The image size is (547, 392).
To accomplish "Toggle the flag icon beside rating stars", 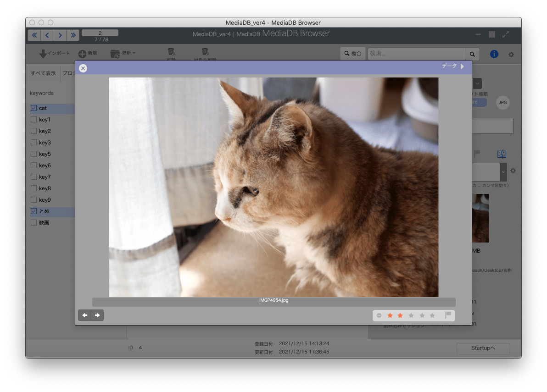I will tap(448, 315).
